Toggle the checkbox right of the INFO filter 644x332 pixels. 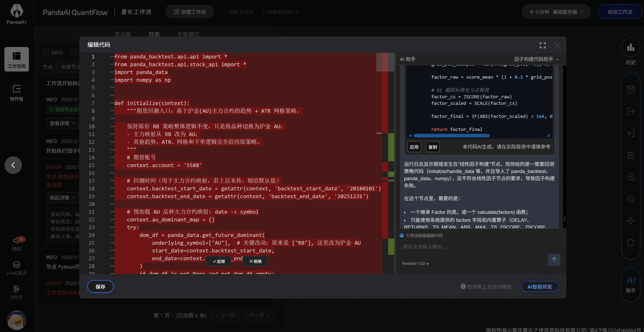coord(73,52)
